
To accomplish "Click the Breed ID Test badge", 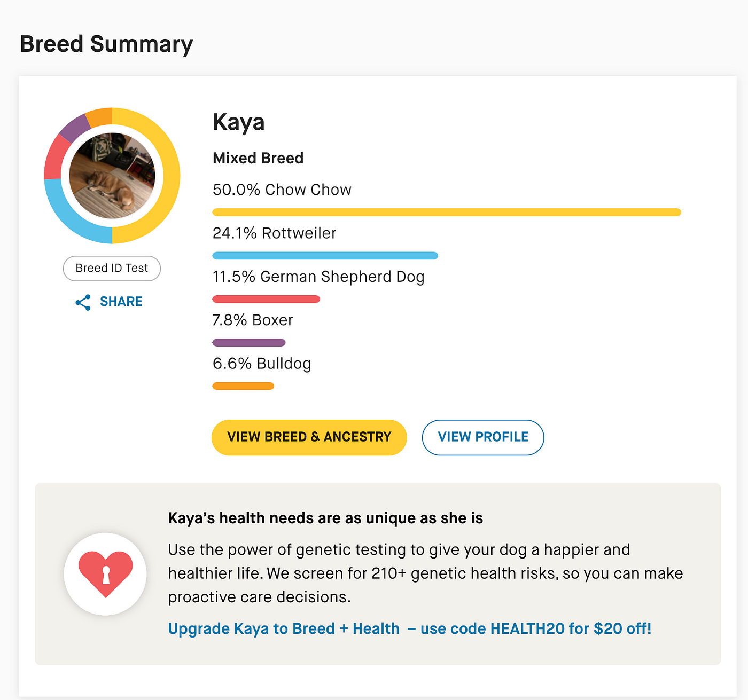I will coord(112,268).
